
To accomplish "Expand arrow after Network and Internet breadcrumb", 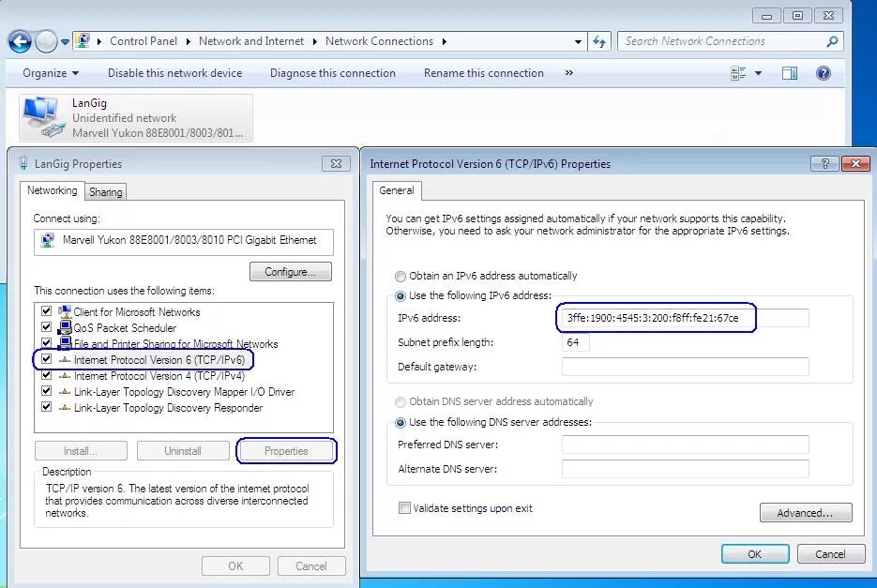I will click(188, 41).
